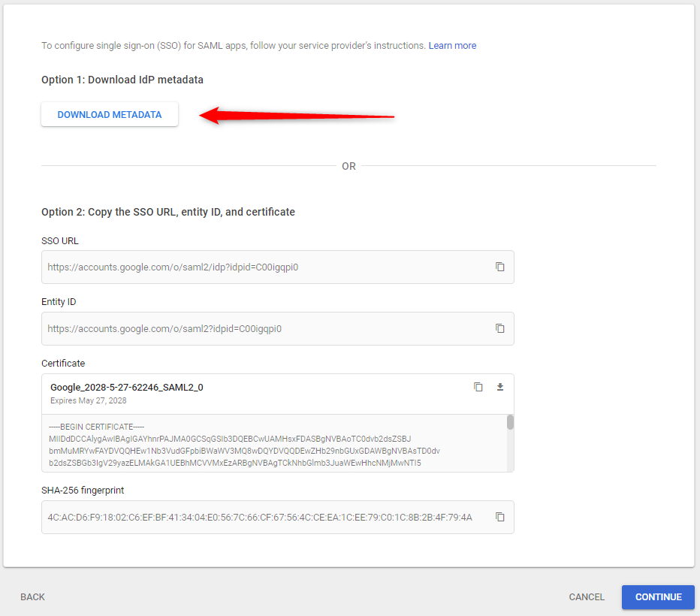
Task: Download the Google SAML2 certificate file
Action: (500, 387)
